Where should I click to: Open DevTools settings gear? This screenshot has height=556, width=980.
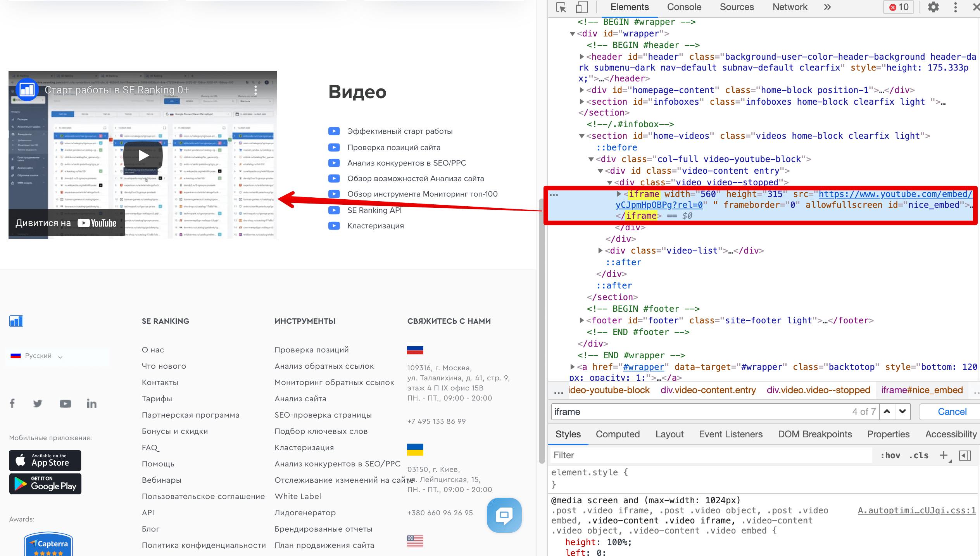click(x=933, y=7)
